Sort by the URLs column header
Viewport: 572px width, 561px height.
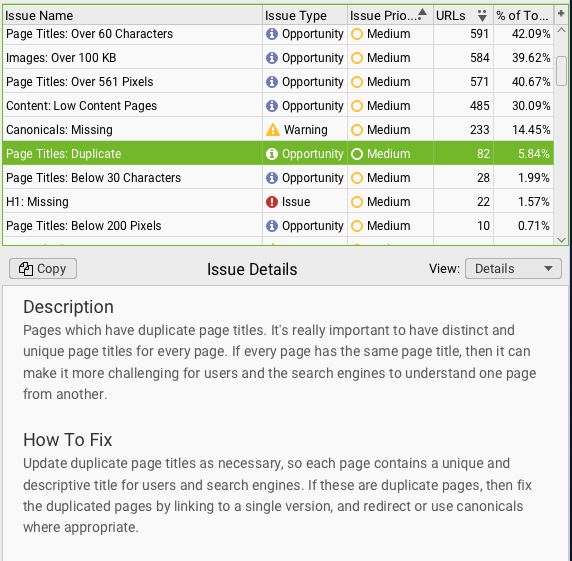pos(463,15)
